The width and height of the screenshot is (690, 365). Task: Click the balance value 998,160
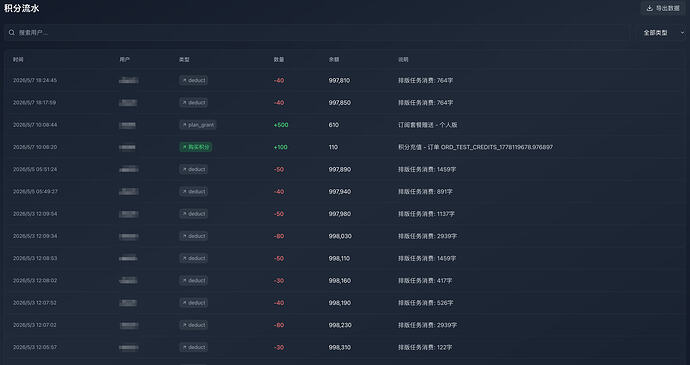[x=340, y=280]
